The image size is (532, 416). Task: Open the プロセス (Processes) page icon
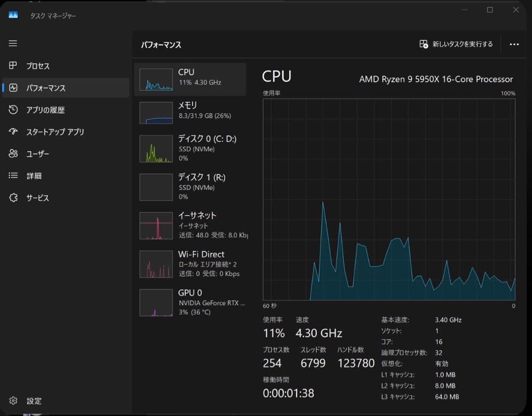coord(13,65)
